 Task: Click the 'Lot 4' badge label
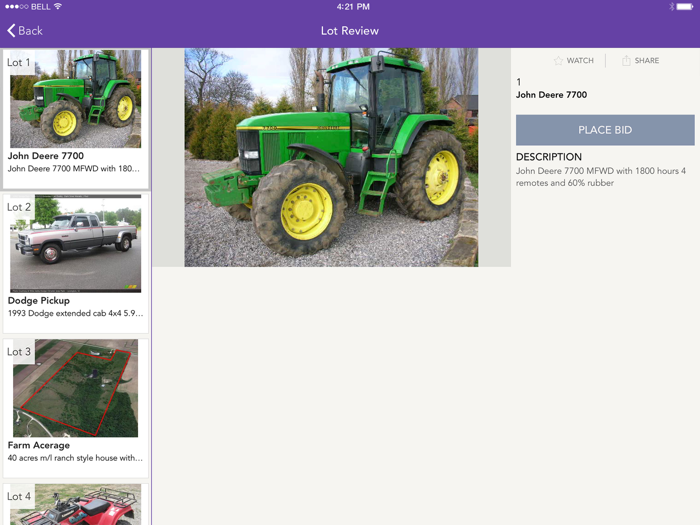click(x=19, y=496)
